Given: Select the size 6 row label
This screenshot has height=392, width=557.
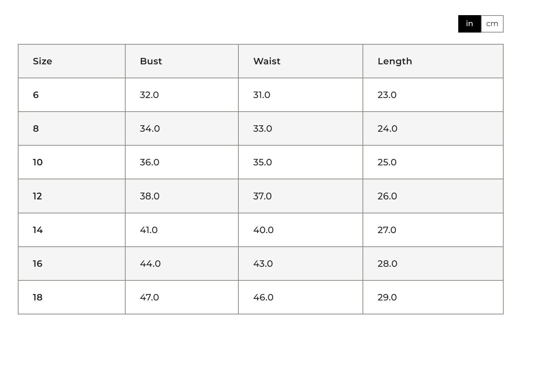Looking at the screenshot, I should (x=72, y=95).
